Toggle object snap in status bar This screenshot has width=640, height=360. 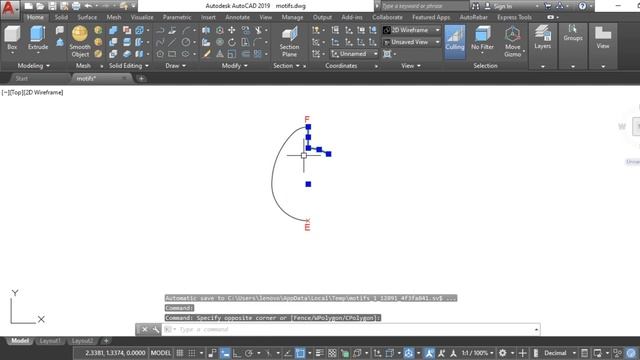click(x=300, y=353)
